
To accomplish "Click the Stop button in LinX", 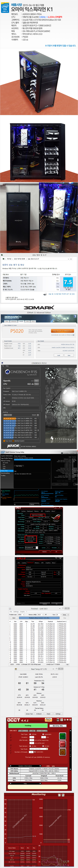I will (65, 618).
